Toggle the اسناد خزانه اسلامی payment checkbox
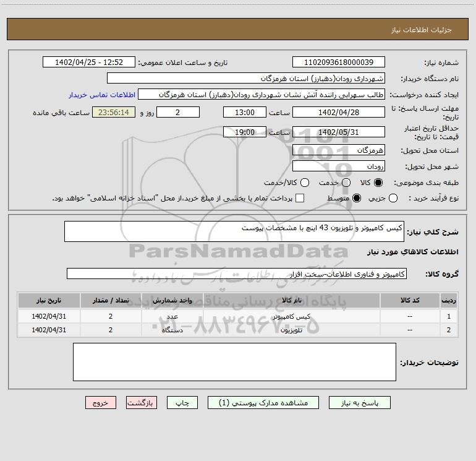 (x=300, y=198)
